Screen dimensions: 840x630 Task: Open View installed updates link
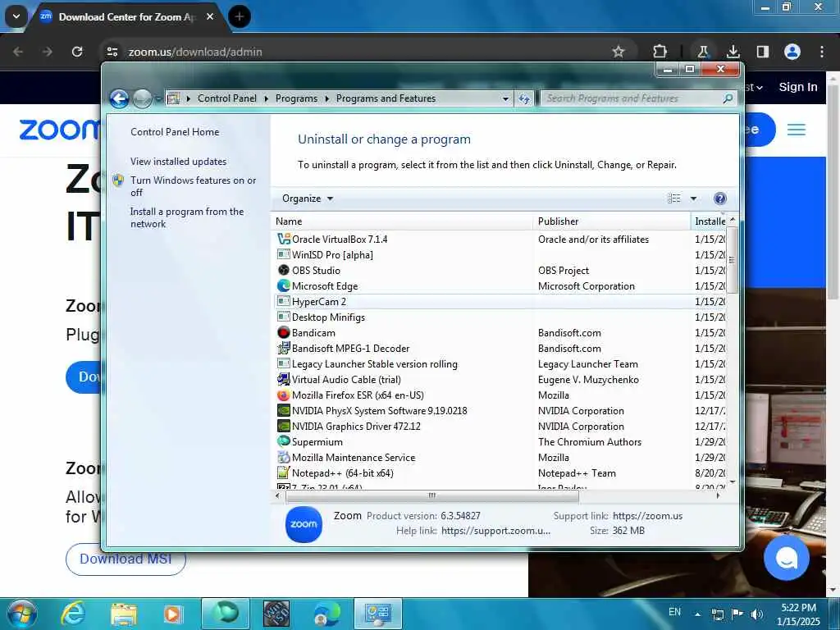(x=178, y=162)
